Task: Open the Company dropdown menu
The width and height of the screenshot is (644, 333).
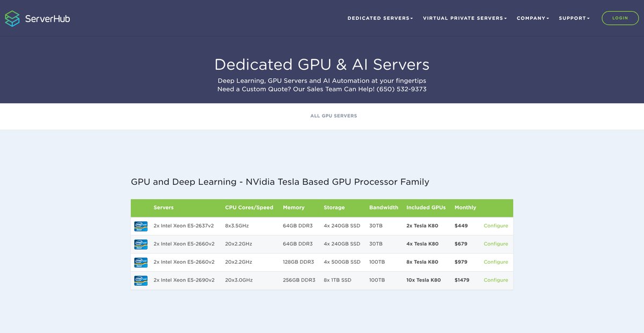Action: [x=533, y=18]
